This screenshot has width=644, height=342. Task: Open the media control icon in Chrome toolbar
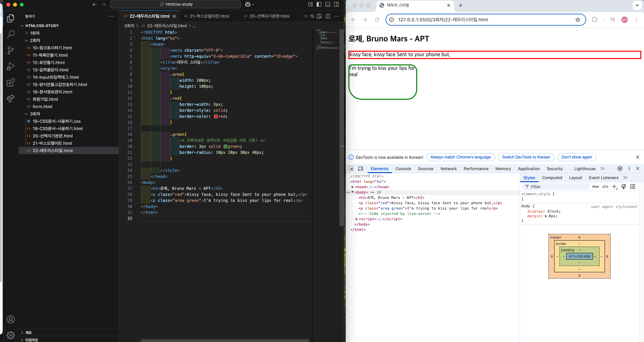click(x=612, y=20)
